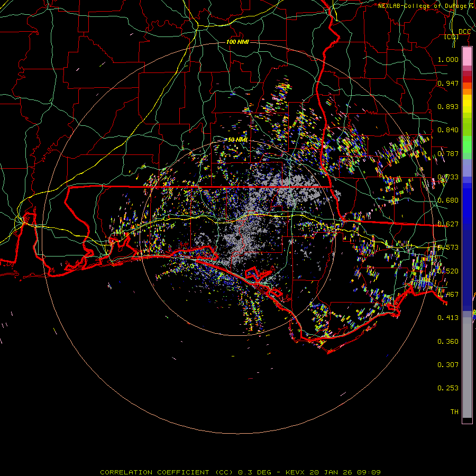This screenshot has width=476, height=476.
Task: Select the 0.947 value on the color scale
Action: [x=448, y=83]
